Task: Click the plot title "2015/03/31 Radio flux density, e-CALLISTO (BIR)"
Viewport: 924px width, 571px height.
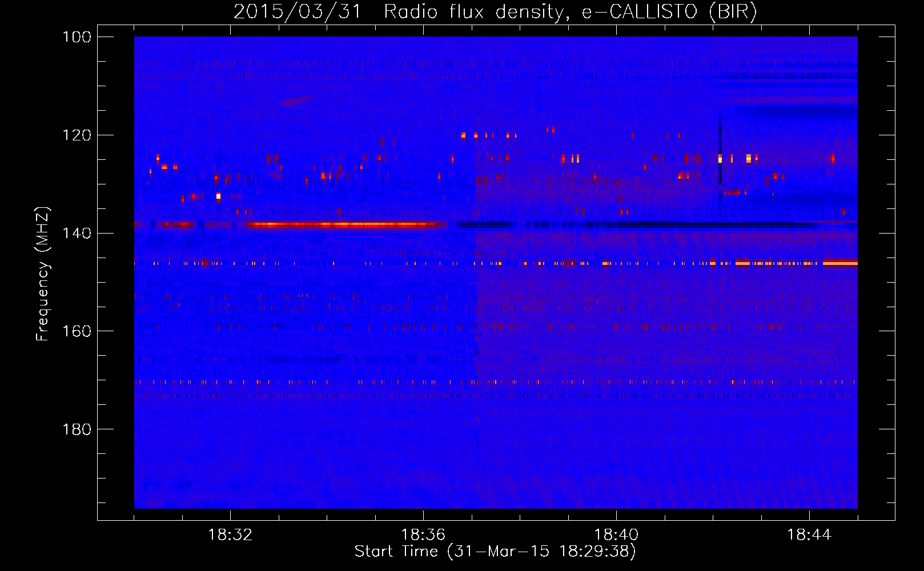Action: click(x=495, y=11)
